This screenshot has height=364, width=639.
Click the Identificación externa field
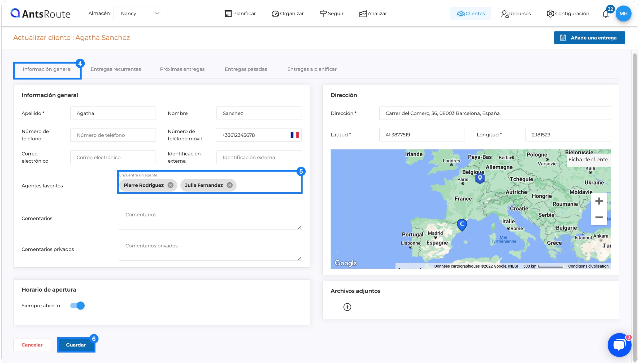tap(259, 157)
